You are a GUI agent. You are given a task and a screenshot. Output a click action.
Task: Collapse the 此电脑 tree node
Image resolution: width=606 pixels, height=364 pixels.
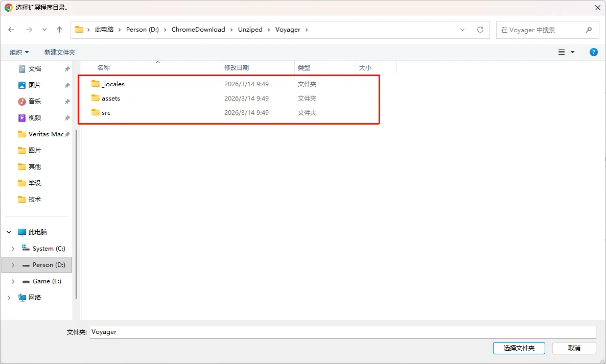click(x=9, y=232)
